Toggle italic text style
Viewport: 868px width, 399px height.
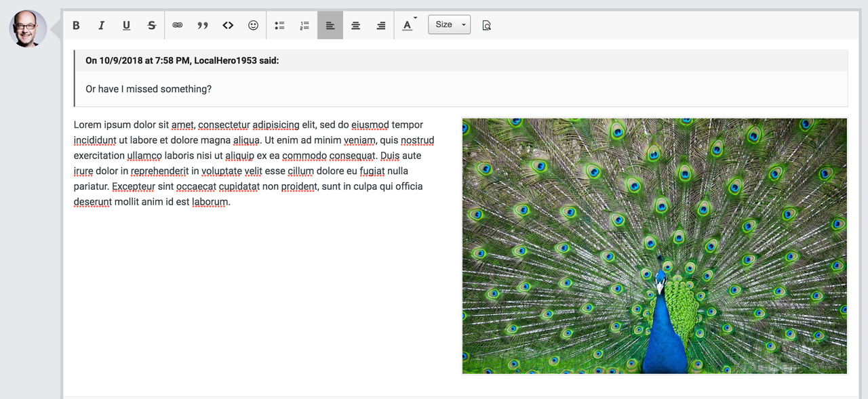(101, 25)
